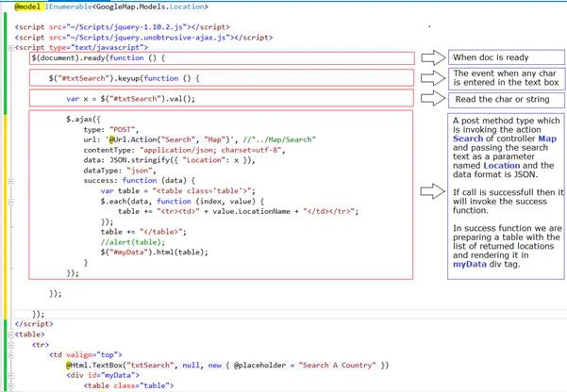567x392 pixels.
Task: Collapse the <div id="myData"> outline
Action: point(10,376)
